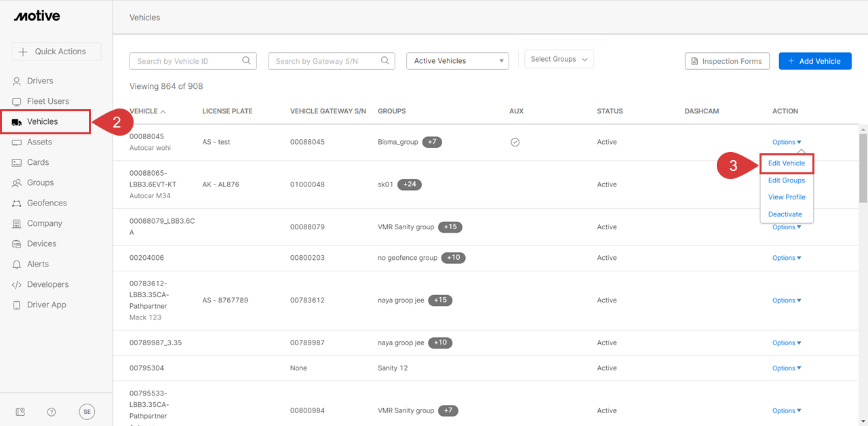
Task: Open the map book icon at sidebar bottom
Action: click(x=20, y=412)
